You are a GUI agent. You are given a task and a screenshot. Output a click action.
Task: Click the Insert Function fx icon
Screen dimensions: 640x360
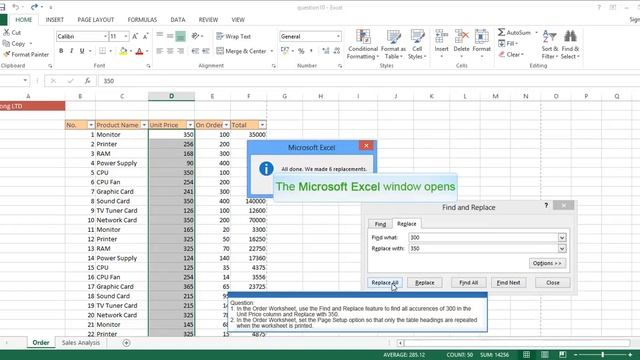tap(87, 81)
